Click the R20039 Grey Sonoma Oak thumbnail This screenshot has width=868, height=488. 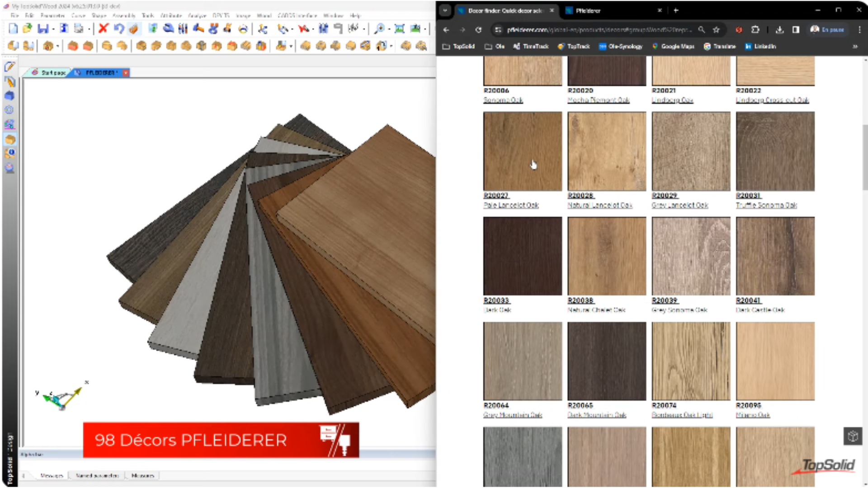pyautogui.click(x=691, y=256)
